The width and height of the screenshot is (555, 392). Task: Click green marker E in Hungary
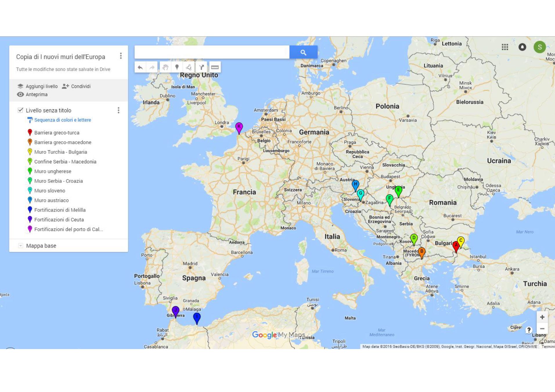coord(399,191)
